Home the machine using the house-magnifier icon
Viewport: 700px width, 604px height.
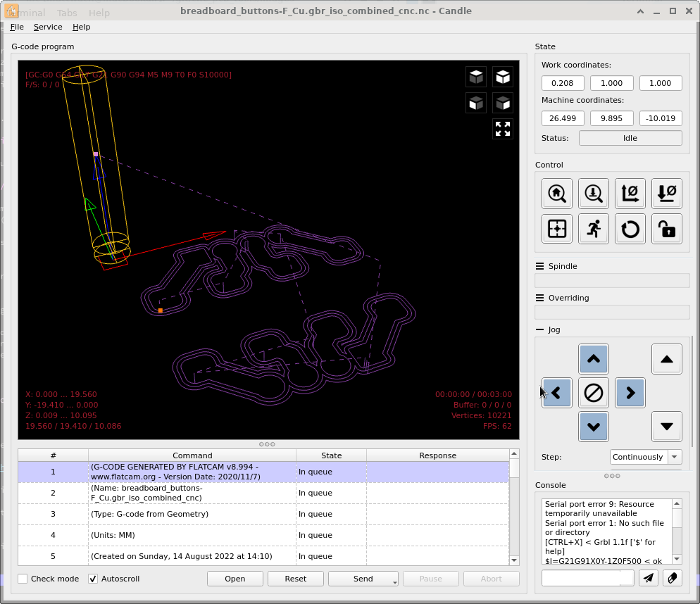click(557, 194)
